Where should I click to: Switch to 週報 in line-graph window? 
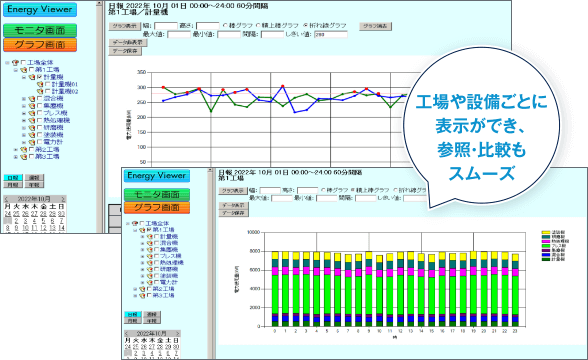point(34,178)
